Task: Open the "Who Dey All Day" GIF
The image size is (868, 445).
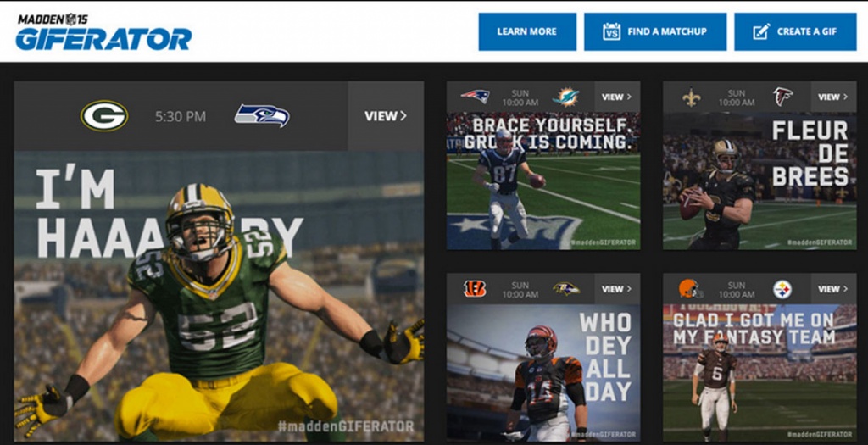Action: (543, 372)
